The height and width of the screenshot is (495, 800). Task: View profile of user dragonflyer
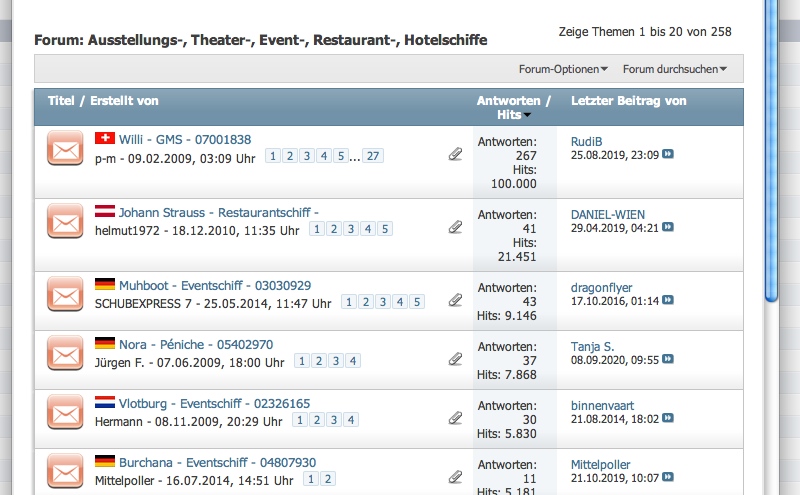[x=601, y=288]
